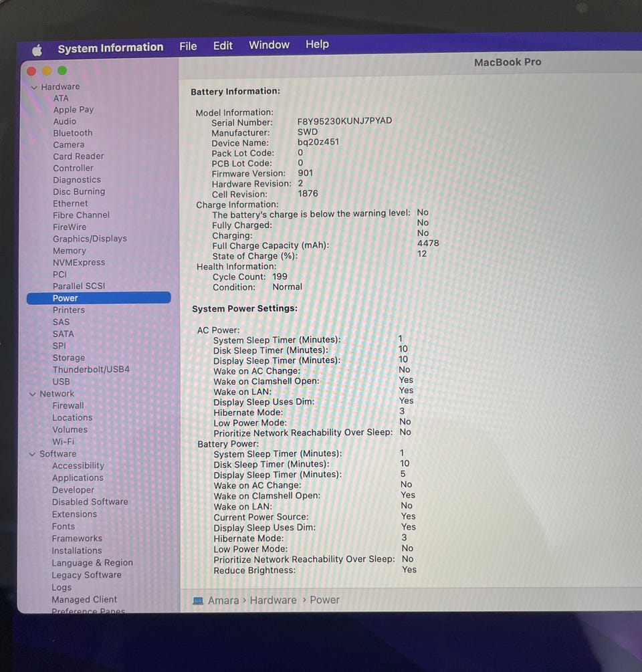The height and width of the screenshot is (672, 642).
Task: Open the Window menu
Action: pyautogui.click(x=269, y=45)
